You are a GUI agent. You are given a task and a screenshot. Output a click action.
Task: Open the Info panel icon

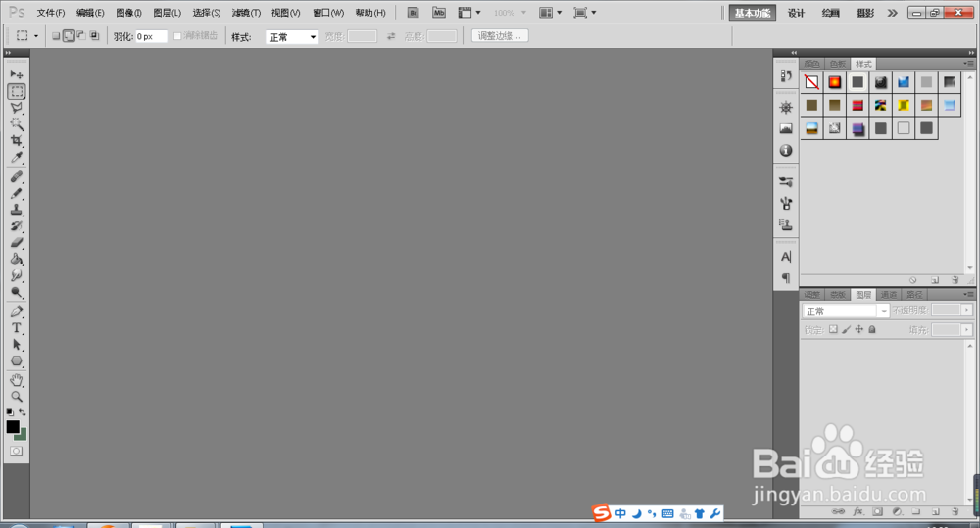(x=786, y=151)
